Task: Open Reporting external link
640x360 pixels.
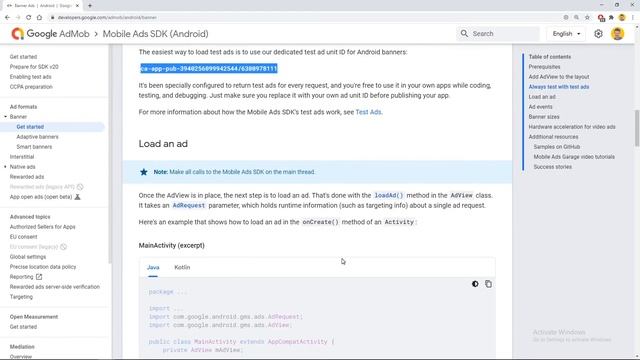Action: click(26, 277)
